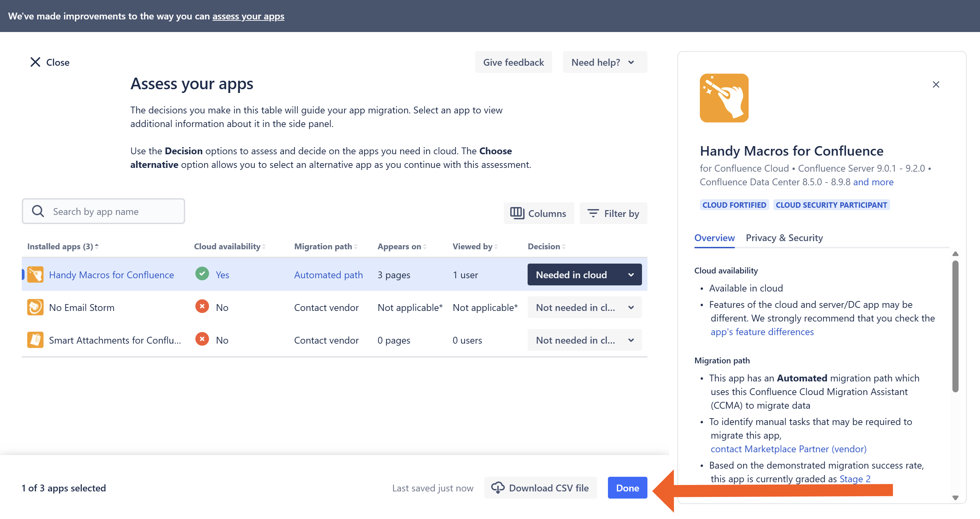
Task: Expand the Needed in cloud decision dropdown
Action: tap(584, 275)
